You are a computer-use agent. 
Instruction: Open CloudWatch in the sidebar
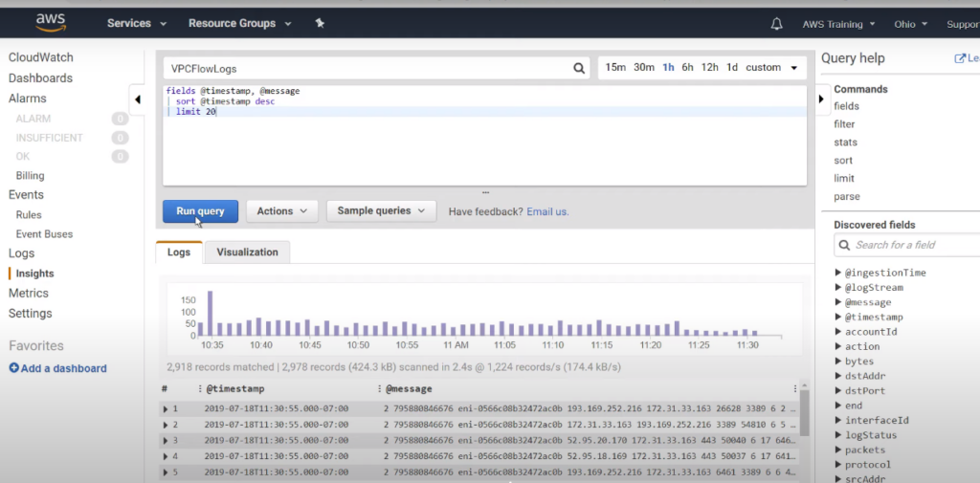[40, 57]
